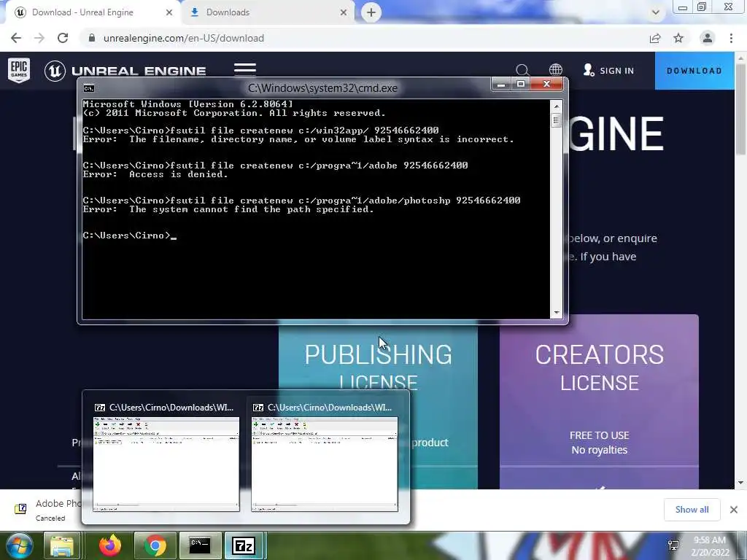Open the hamburger navigation menu
This screenshot has height=560, width=747.
(x=245, y=69)
